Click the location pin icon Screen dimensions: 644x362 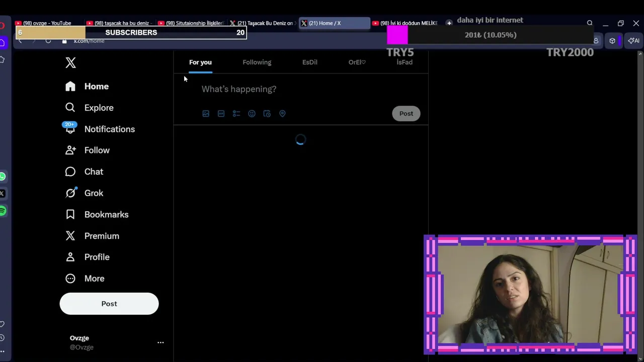pos(282,114)
